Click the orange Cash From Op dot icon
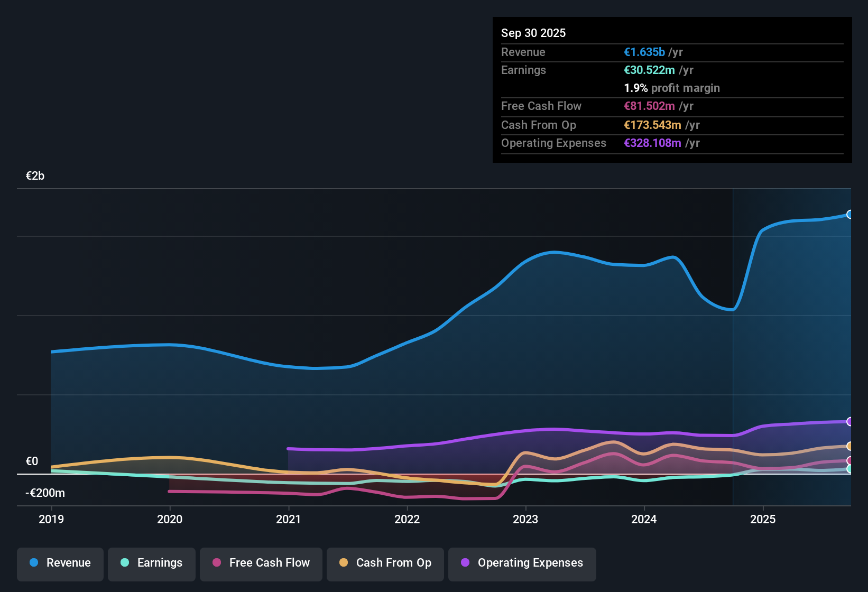 (x=344, y=563)
